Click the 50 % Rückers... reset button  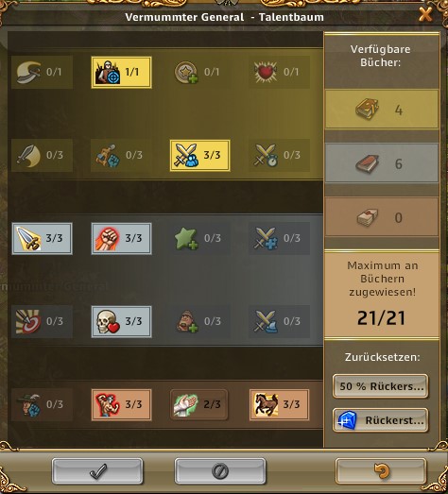(381, 386)
